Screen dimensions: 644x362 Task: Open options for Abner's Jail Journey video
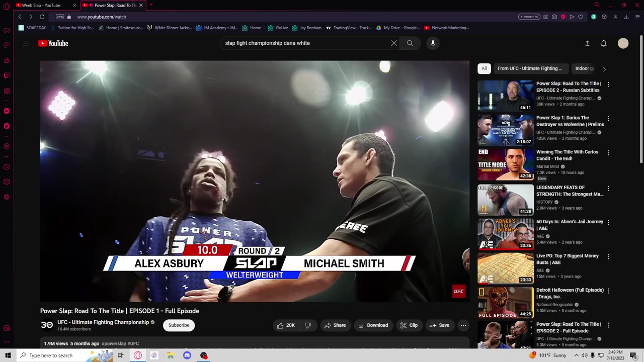click(x=608, y=222)
